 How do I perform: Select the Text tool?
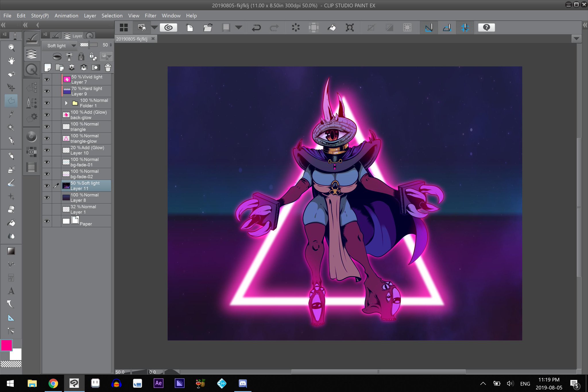(x=11, y=291)
